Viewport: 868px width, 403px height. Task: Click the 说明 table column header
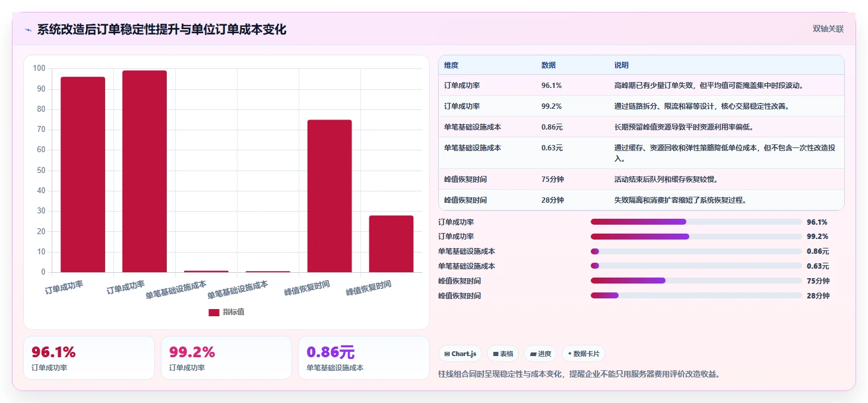pyautogui.click(x=622, y=65)
